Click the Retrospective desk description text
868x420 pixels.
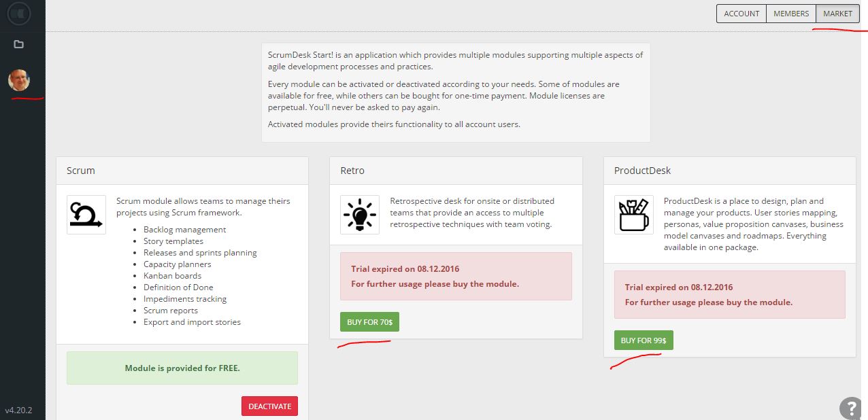pyautogui.click(x=473, y=213)
